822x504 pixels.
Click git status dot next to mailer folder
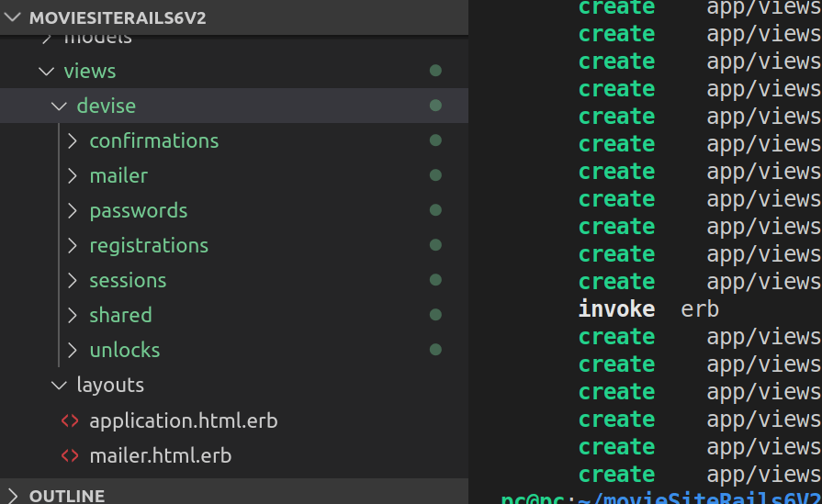[435, 175]
